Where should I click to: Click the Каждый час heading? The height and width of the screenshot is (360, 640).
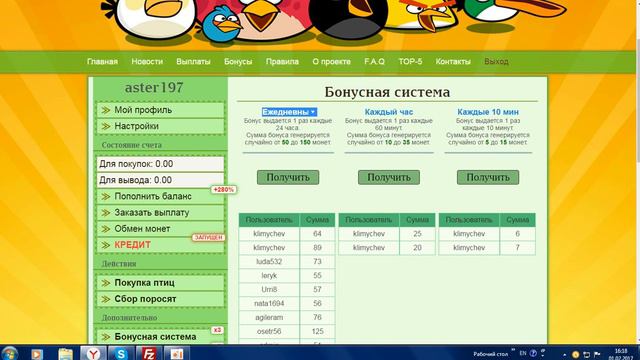pyautogui.click(x=389, y=112)
